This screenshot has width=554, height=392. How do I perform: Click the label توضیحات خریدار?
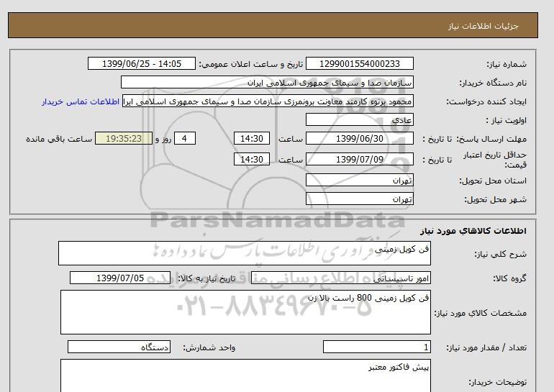tap(497, 382)
